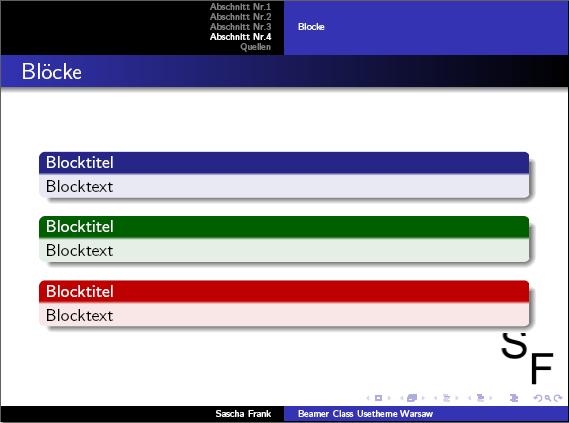Click the slide icon in navigation bar
The width and height of the screenshot is (569, 423).
(x=378, y=398)
